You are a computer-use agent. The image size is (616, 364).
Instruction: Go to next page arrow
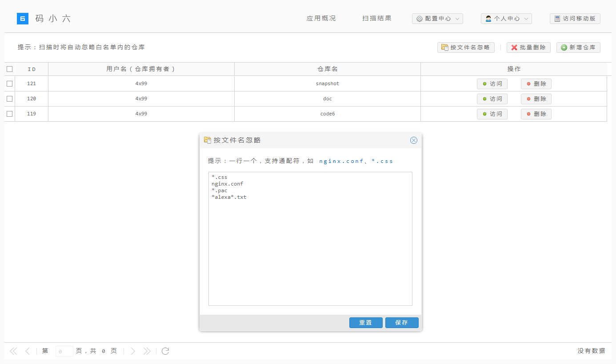(132, 351)
